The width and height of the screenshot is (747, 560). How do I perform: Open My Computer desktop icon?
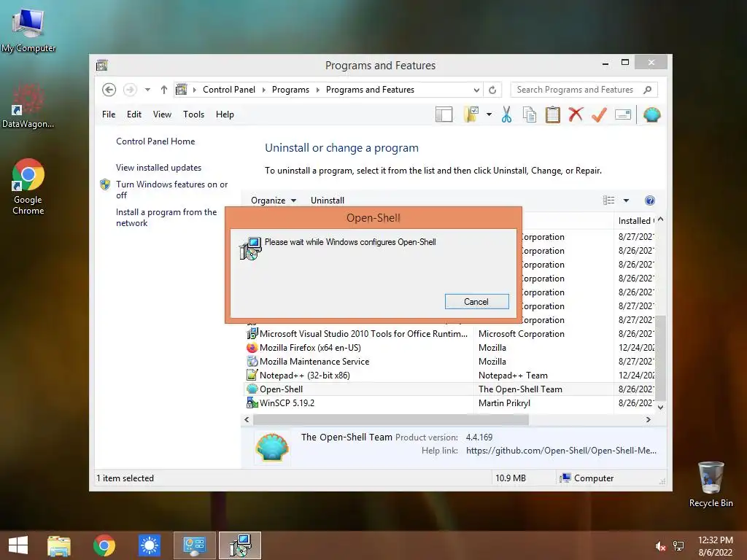(x=28, y=29)
